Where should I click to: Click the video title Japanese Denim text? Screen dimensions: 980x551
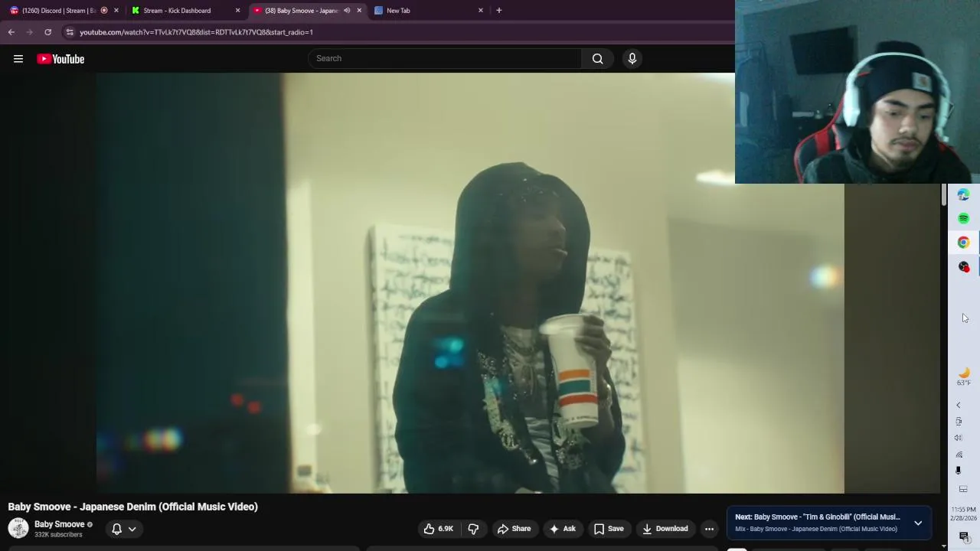click(x=132, y=507)
